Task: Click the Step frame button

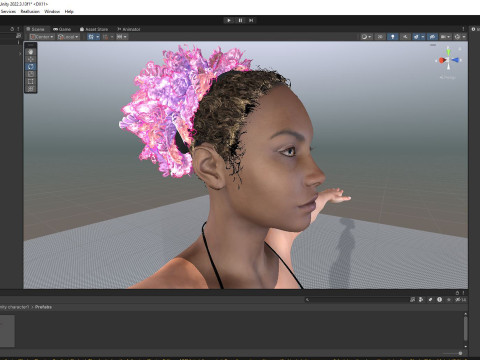Action: (251, 20)
